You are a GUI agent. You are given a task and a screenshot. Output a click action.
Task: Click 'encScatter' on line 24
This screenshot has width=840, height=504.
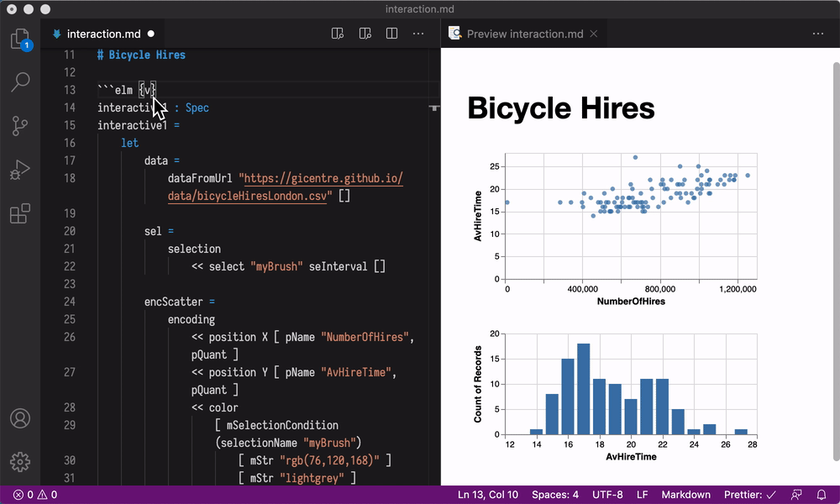(x=174, y=302)
